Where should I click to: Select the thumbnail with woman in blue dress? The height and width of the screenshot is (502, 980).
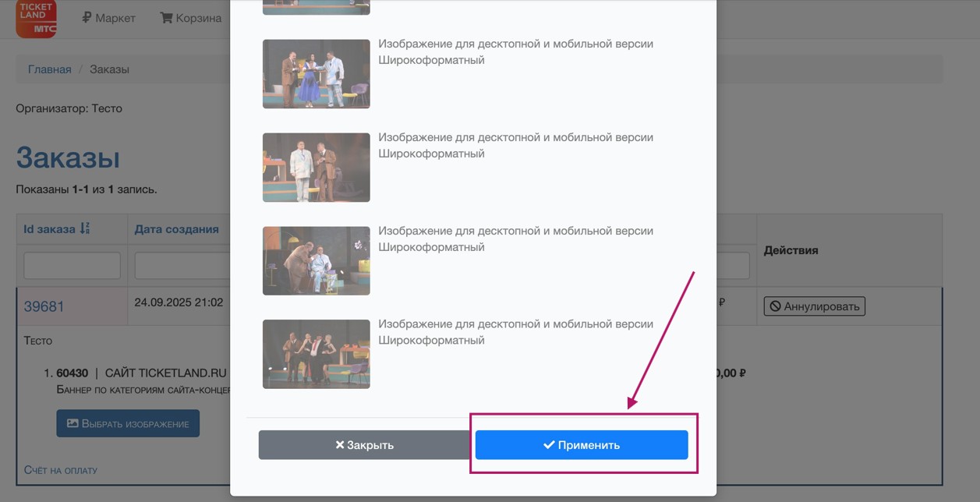coord(317,74)
